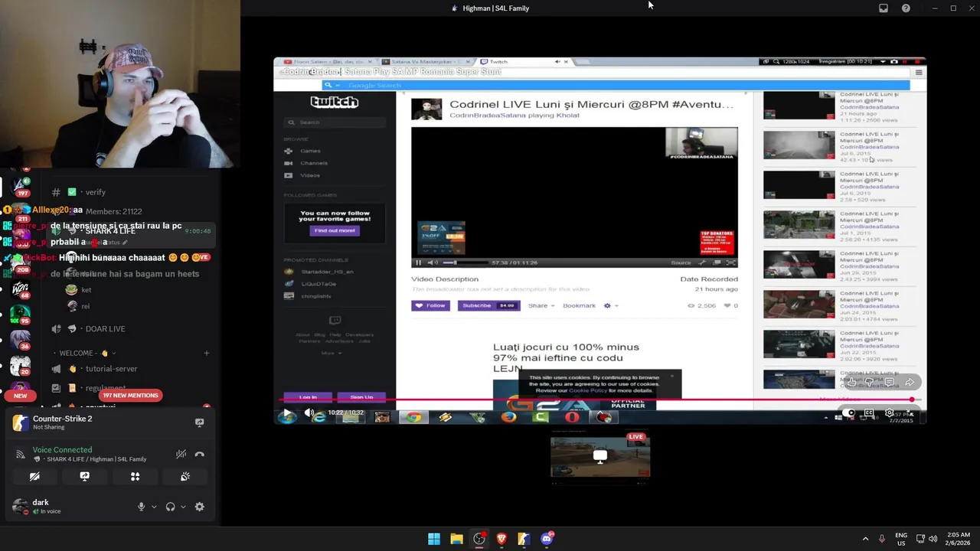Open User Settings gear icon
Image resolution: width=980 pixels, height=551 pixels.
pos(200,507)
